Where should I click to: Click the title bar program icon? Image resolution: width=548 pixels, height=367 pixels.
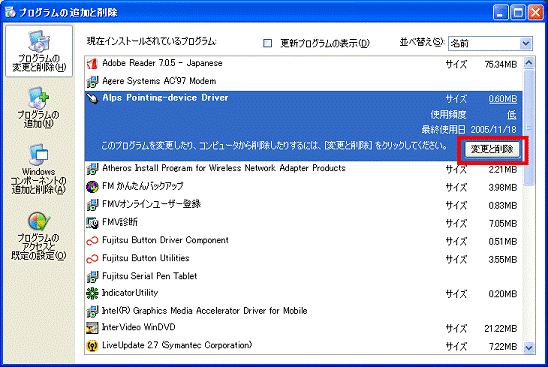(x=10, y=12)
